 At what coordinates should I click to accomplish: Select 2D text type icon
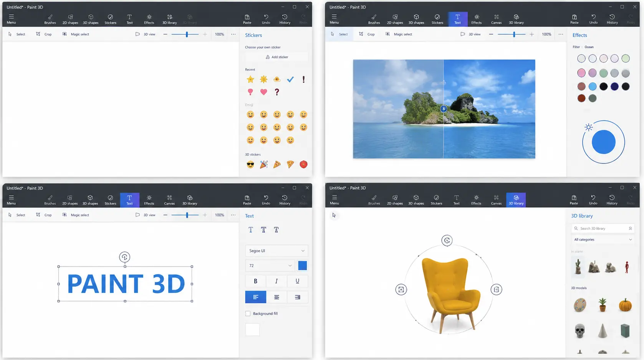250,230
